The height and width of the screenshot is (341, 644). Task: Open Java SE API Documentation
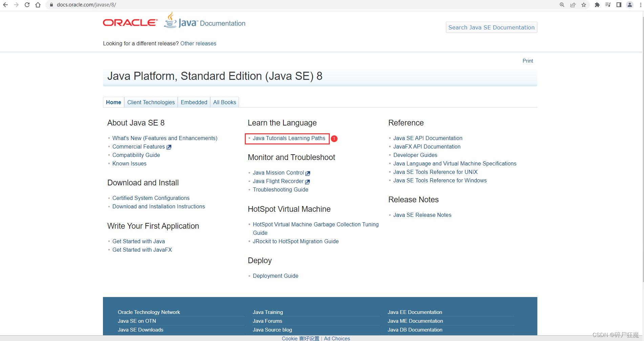tap(428, 138)
